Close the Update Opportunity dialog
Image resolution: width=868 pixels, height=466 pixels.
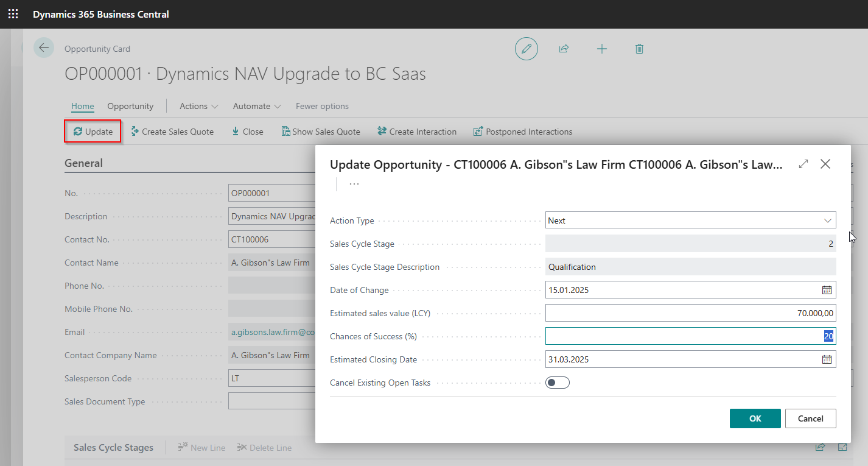(825, 164)
